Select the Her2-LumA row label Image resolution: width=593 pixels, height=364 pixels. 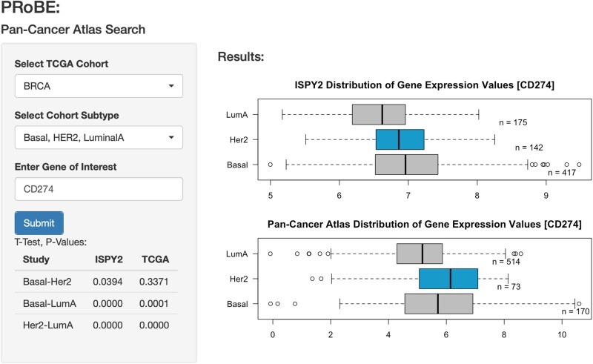(x=44, y=325)
